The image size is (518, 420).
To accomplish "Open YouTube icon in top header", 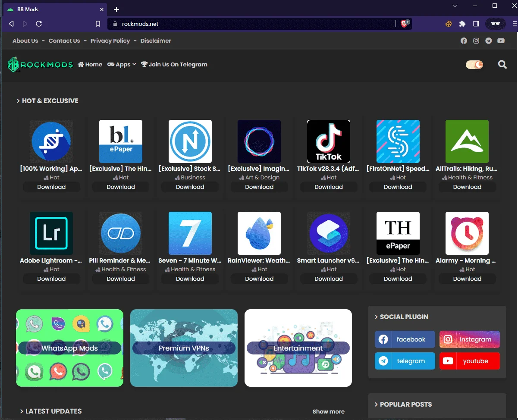I will 501,41.
